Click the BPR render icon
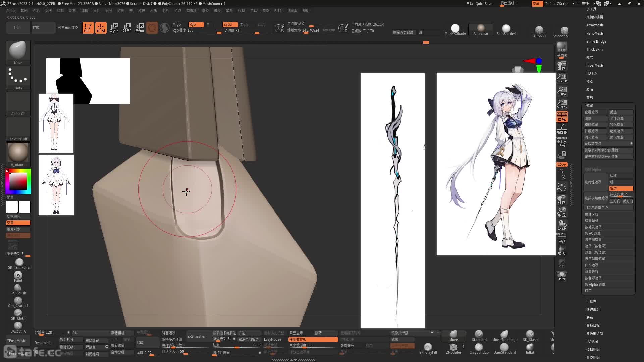 click(x=561, y=47)
